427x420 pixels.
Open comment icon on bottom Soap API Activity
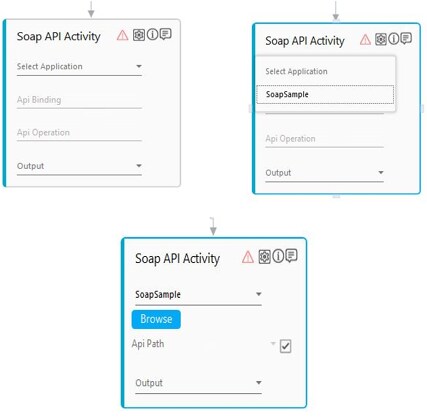[291, 256]
